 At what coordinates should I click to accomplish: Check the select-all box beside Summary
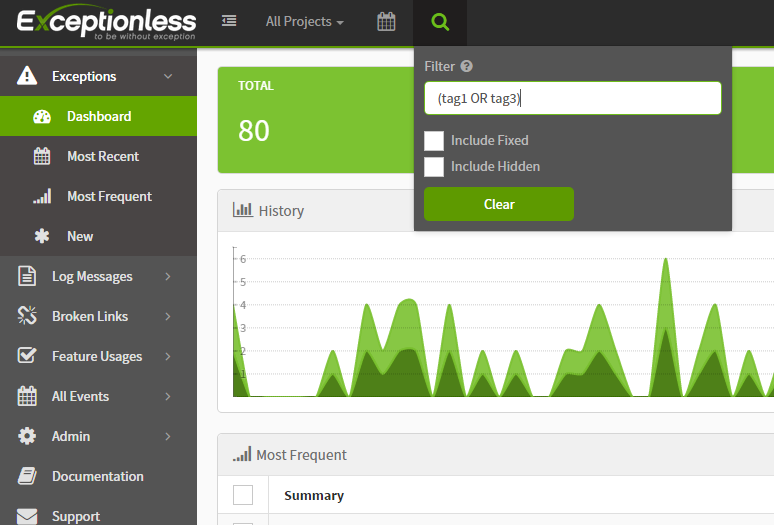[243, 495]
